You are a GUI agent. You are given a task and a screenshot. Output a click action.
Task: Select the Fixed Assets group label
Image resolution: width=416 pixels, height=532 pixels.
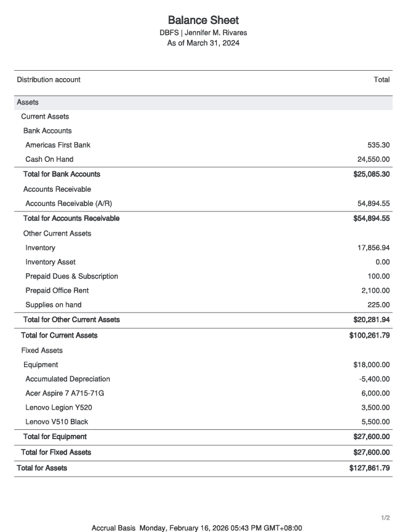(x=42, y=351)
